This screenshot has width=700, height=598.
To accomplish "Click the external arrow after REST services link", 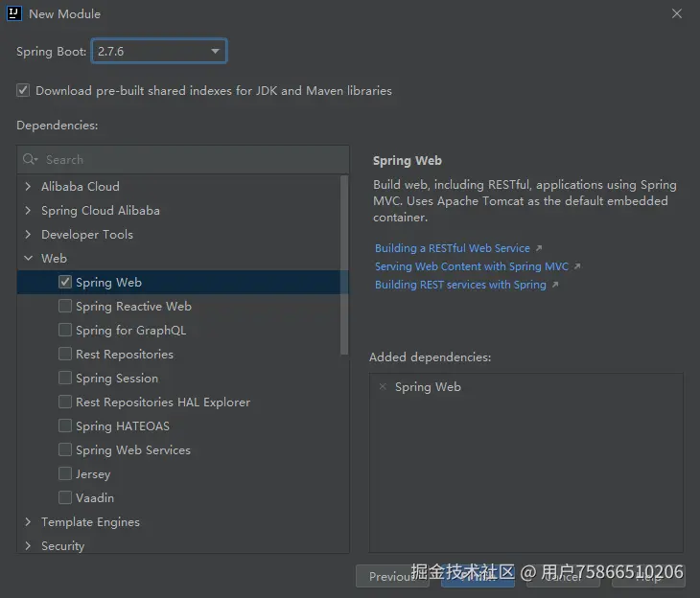I will pos(555,285).
